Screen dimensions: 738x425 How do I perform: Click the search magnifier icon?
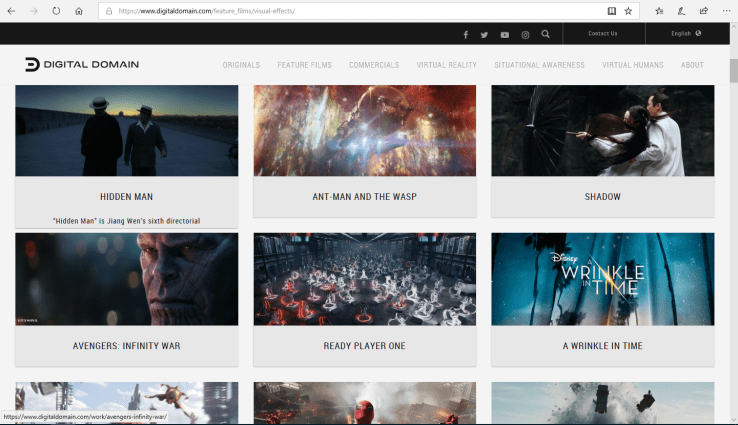pos(545,34)
